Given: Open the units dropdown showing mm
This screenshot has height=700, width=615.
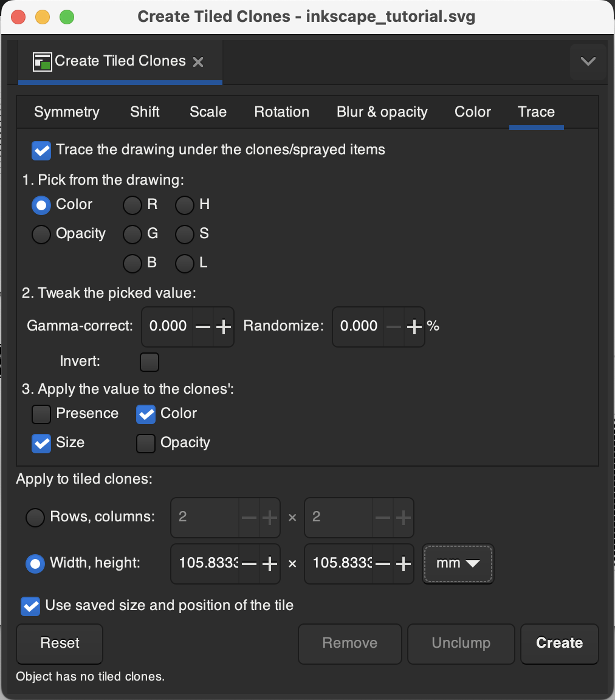Looking at the screenshot, I should tap(458, 564).
